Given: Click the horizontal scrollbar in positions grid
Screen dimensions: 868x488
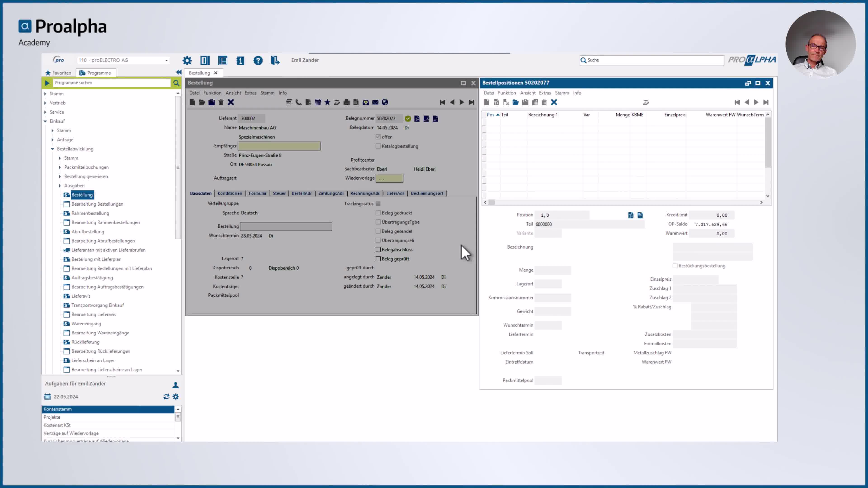Looking at the screenshot, I should 623,202.
